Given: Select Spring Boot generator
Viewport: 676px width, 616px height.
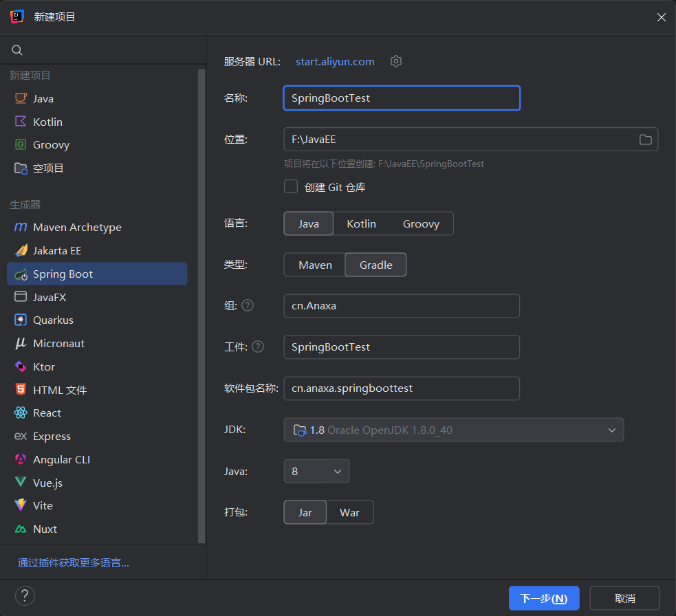Looking at the screenshot, I should click(x=97, y=274).
